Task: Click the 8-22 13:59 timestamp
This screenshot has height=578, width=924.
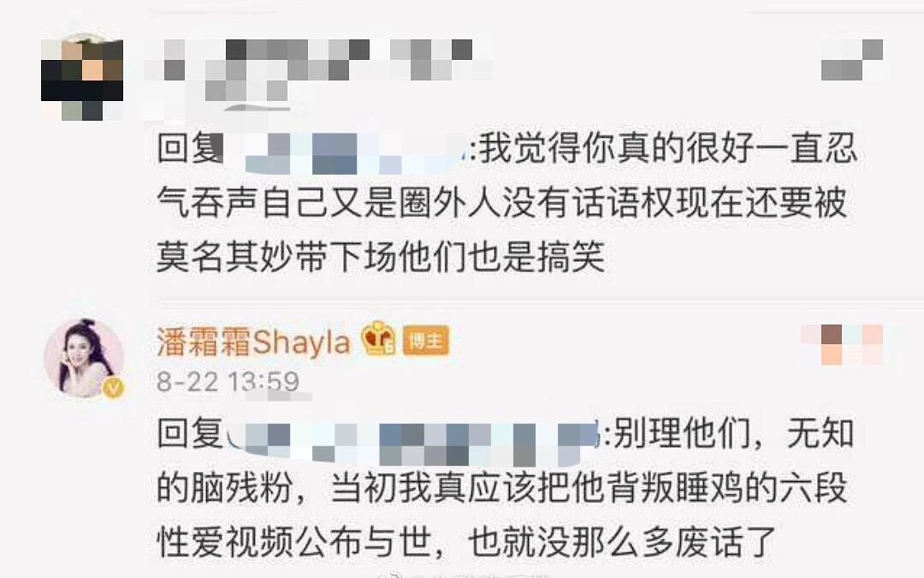Action: point(228,382)
